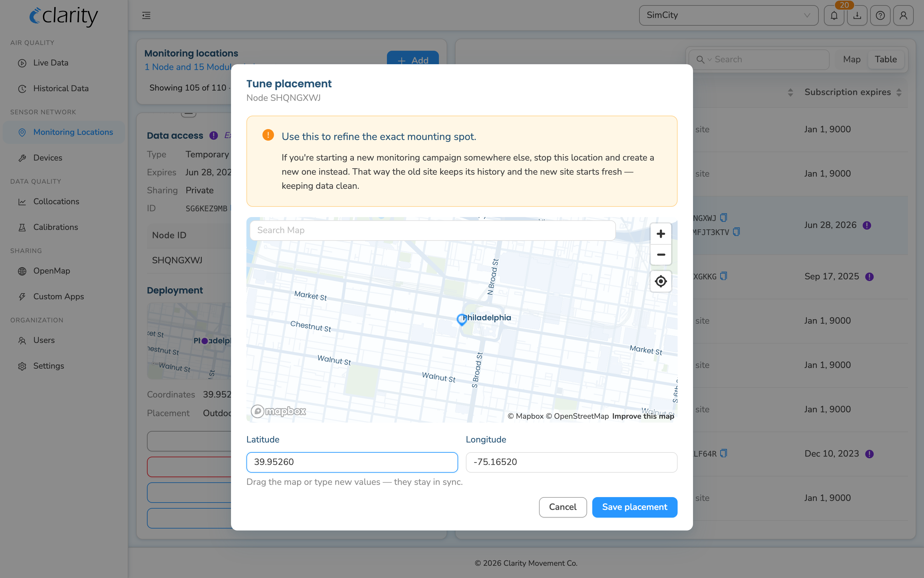
Task: Click the sidebar collapse menu icon
Action: (146, 15)
